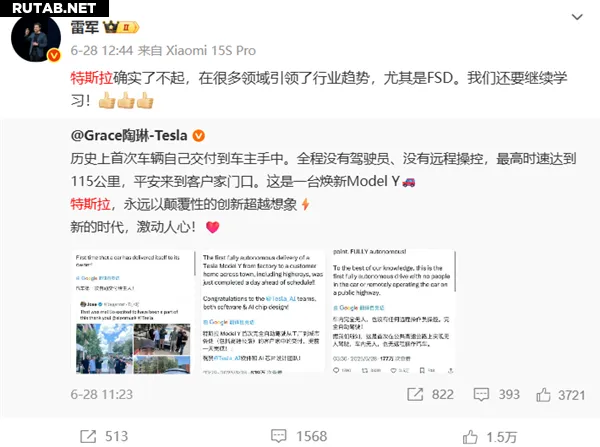Open the comments icon showing 1568
600x447 pixels.
point(279,436)
